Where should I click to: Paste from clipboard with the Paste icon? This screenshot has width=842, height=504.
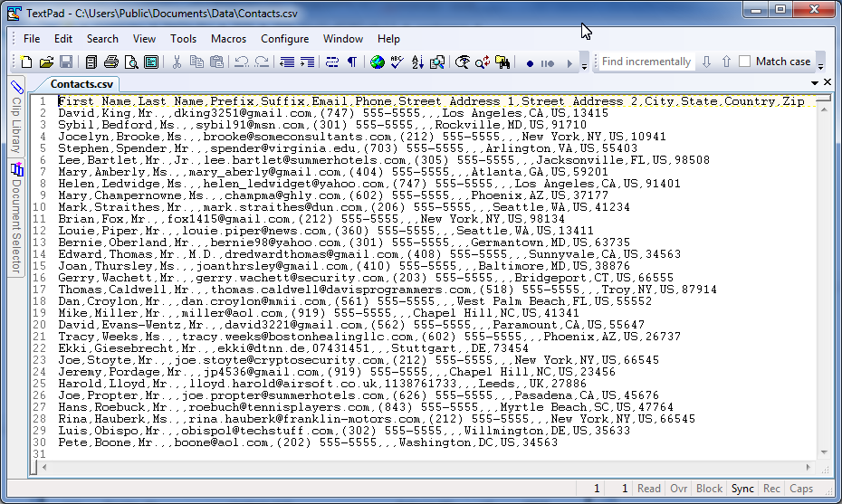216,62
